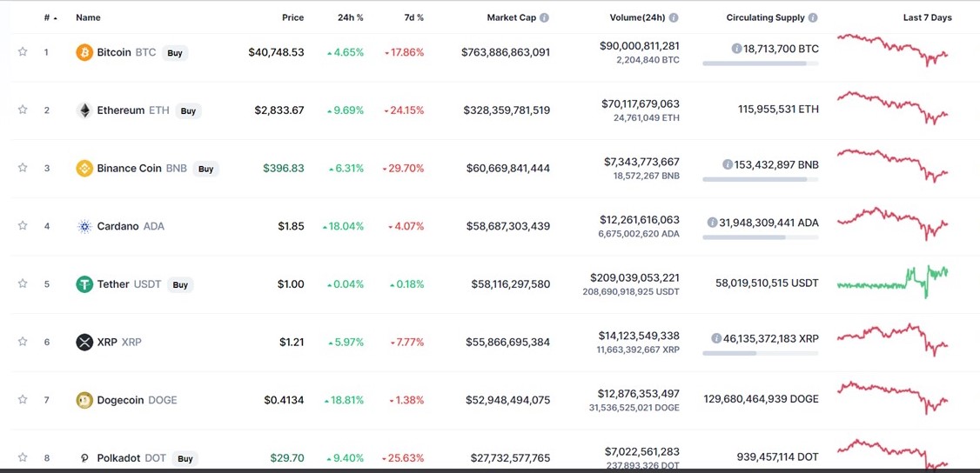Click the Bitcoin logo icon
The width and height of the screenshot is (980, 473).
click(x=84, y=52)
